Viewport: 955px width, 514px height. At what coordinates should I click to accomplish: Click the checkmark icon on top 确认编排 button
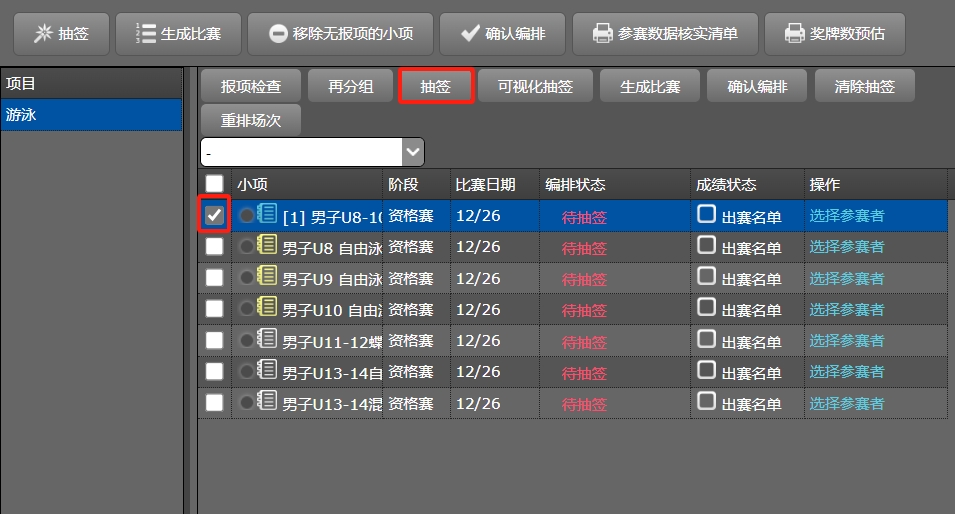point(470,34)
